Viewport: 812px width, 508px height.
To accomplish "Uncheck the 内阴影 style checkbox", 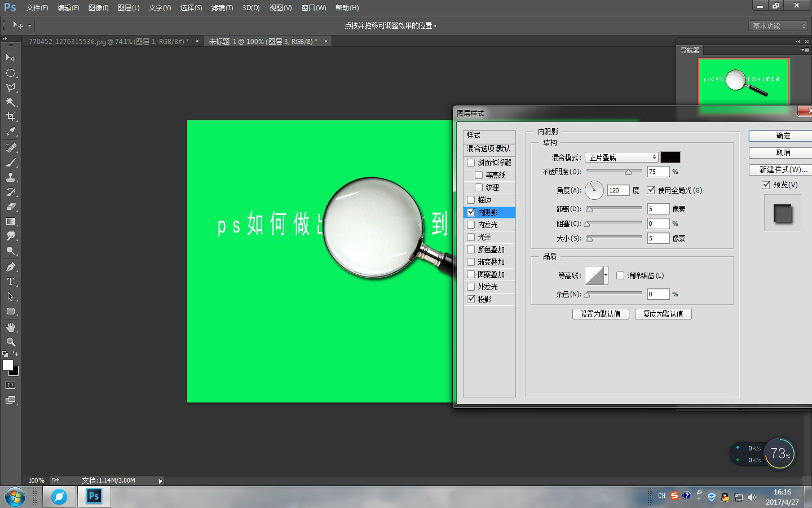I will 471,212.
